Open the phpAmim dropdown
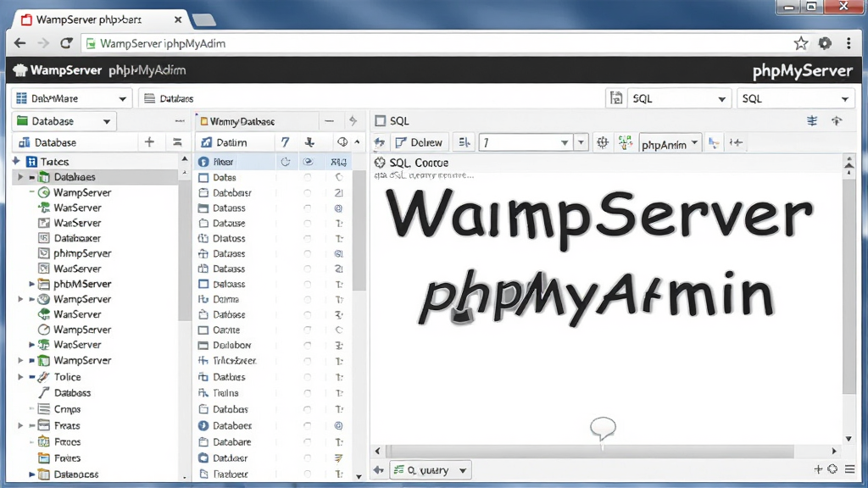Viewport: 868px width, 488px height. click(670, 143)
